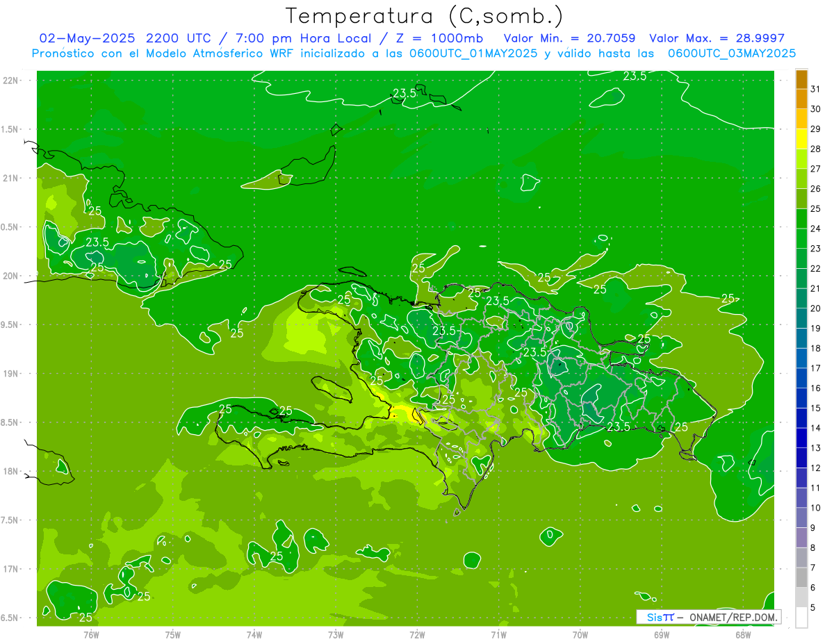Click the 17N latitude axis label
Image resolution: width=834 pixels, height=644 pixels.
click(x=10, y=569)
